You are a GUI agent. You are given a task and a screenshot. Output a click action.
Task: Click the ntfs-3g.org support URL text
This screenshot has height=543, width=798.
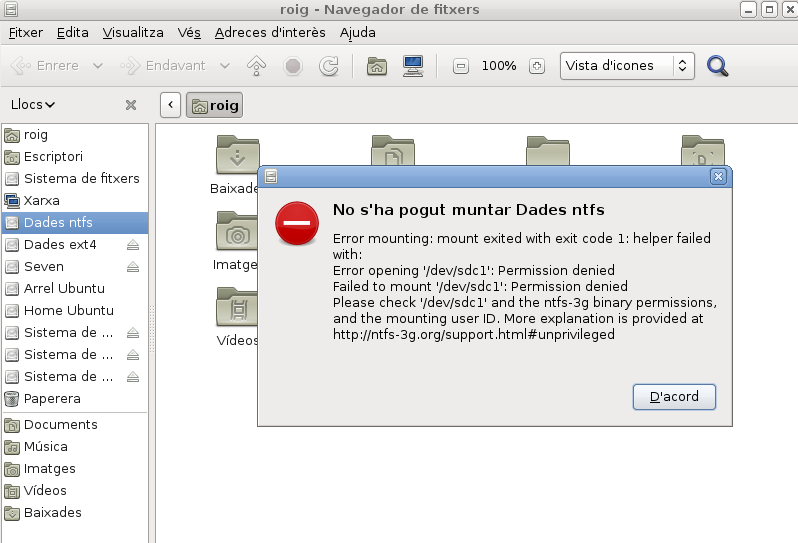coord(474,334)
